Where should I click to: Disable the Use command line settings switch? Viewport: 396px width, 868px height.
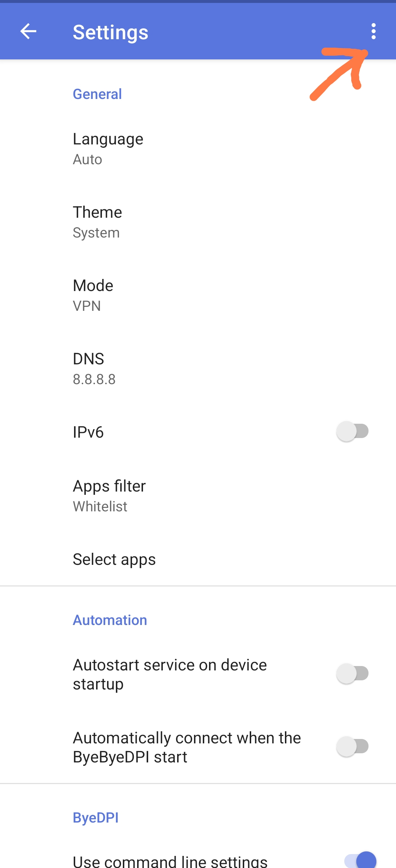pyautogui.click(x=360, y=860)
